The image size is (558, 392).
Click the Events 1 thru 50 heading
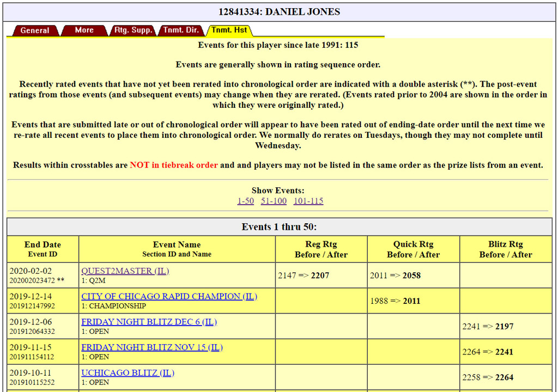pyautogui.click(x=280, y=227)
